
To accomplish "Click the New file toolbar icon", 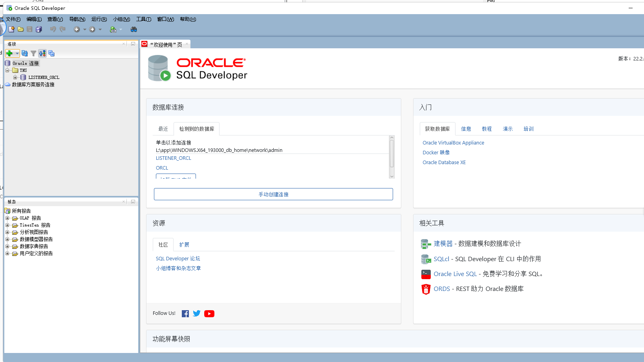I will 11,29.
